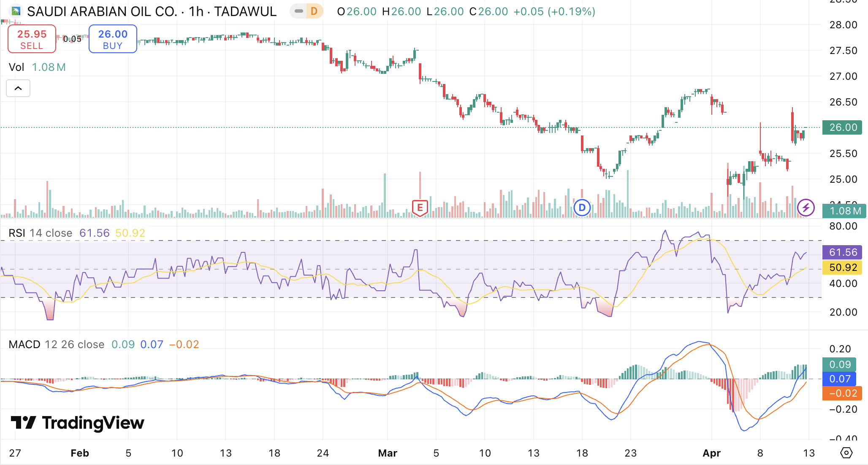
Task: Click the orange MACD -0.02 axis label
Action: pyautogui.click(x=842, y=393)
